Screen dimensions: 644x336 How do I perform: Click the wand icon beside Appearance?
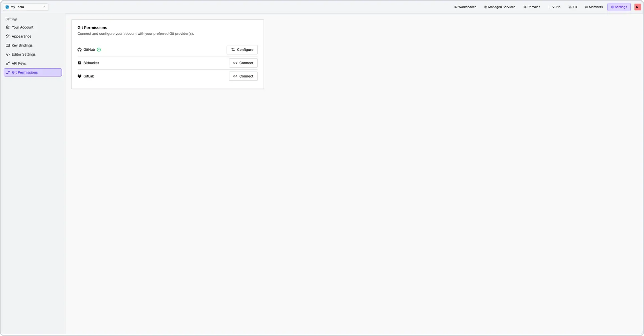[8, 36]
